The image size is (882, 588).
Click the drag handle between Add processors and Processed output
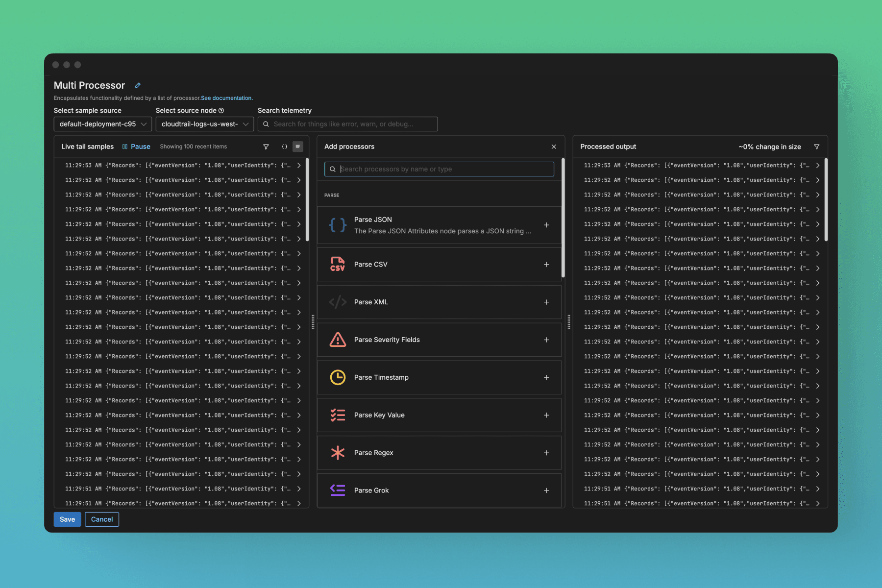[569, 322]
